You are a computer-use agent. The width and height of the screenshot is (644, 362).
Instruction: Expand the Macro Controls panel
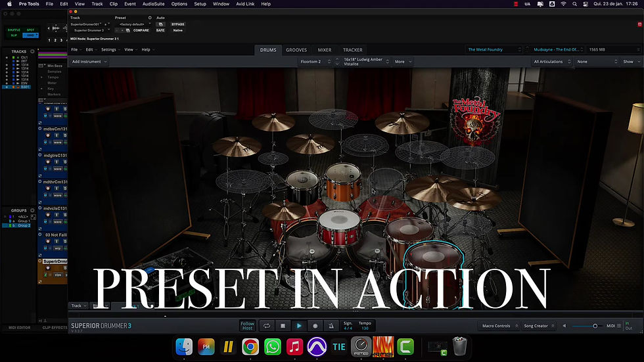click(499, 326)
